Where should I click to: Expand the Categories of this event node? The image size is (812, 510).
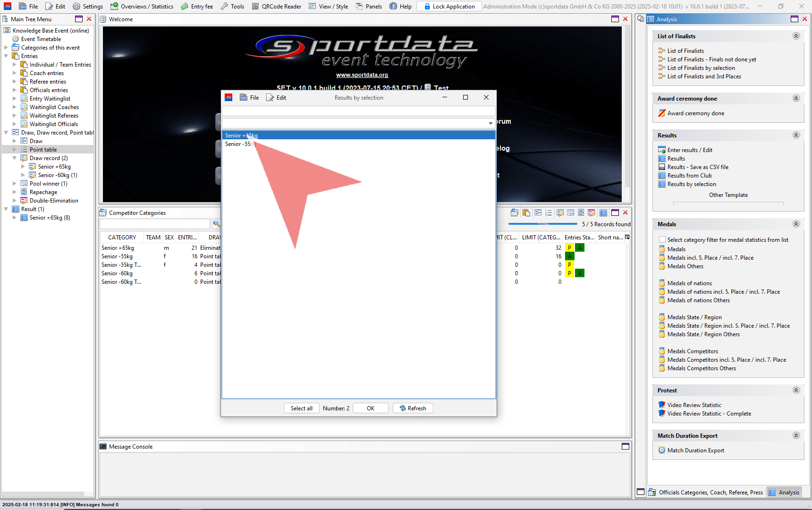pyautogui.click(x=6, y=48)
